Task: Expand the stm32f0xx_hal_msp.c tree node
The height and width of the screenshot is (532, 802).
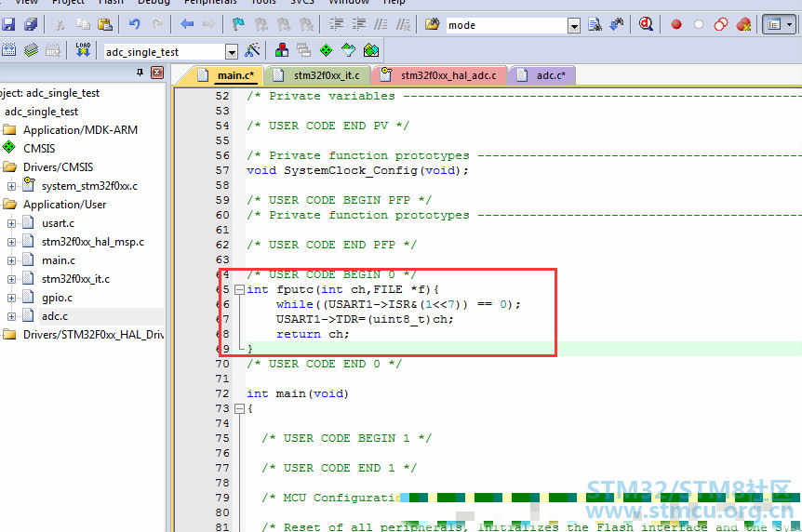Action: point(11,242)
